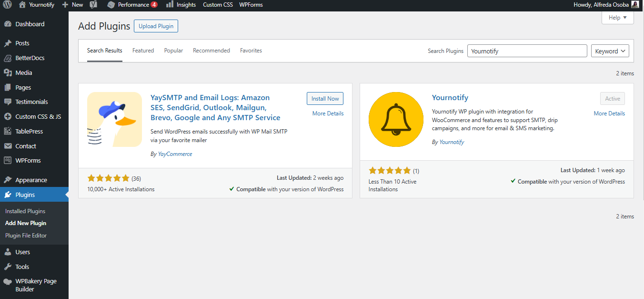Open Plugin File Editor submenu item
The image size is (644, 299).
tap(26, 236)
